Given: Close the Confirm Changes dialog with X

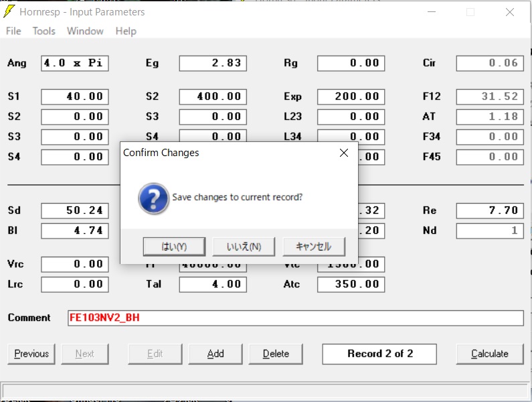Looking at the screenshot, I should click(344, 153).
